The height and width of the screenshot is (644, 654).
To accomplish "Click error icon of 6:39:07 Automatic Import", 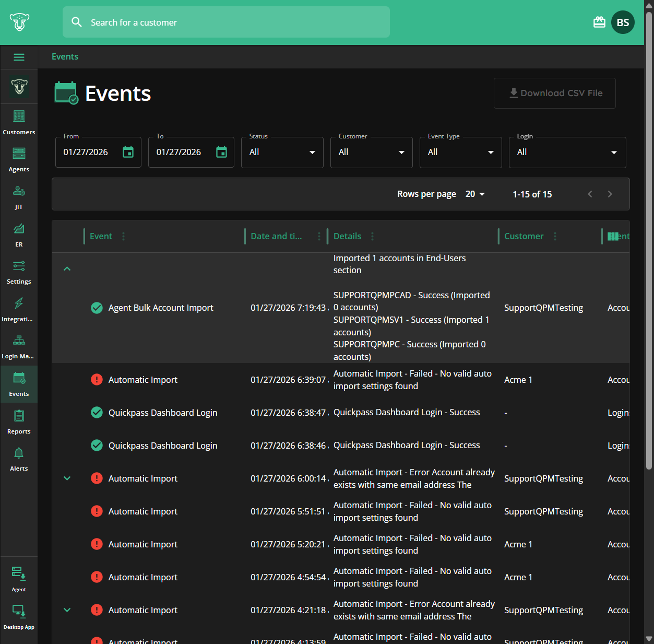I will 97,380.
